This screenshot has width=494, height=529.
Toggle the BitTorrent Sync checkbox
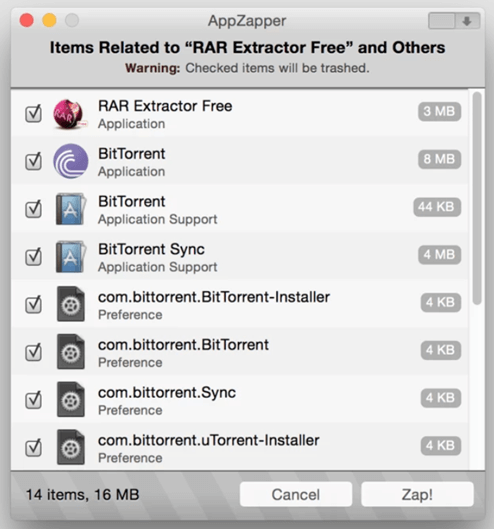pos(33,257)
